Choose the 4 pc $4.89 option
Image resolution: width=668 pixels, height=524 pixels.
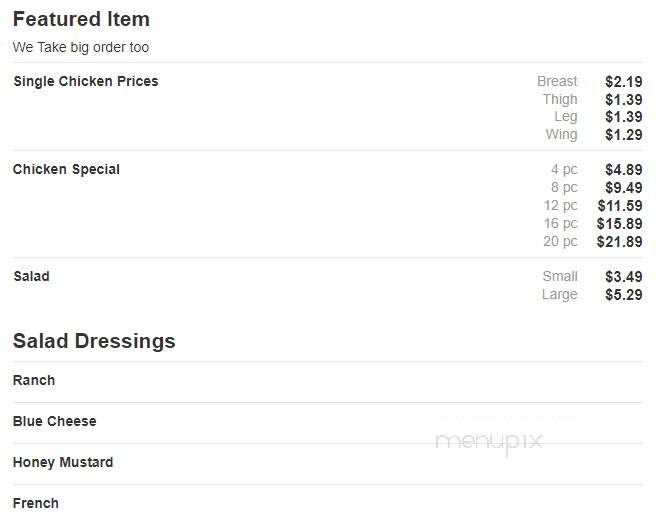[596, 170]
